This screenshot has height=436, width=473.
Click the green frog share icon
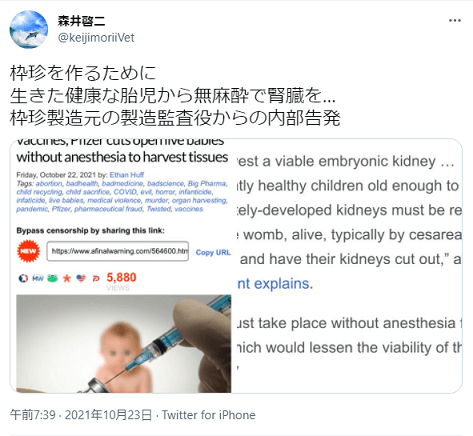point(52,278)
